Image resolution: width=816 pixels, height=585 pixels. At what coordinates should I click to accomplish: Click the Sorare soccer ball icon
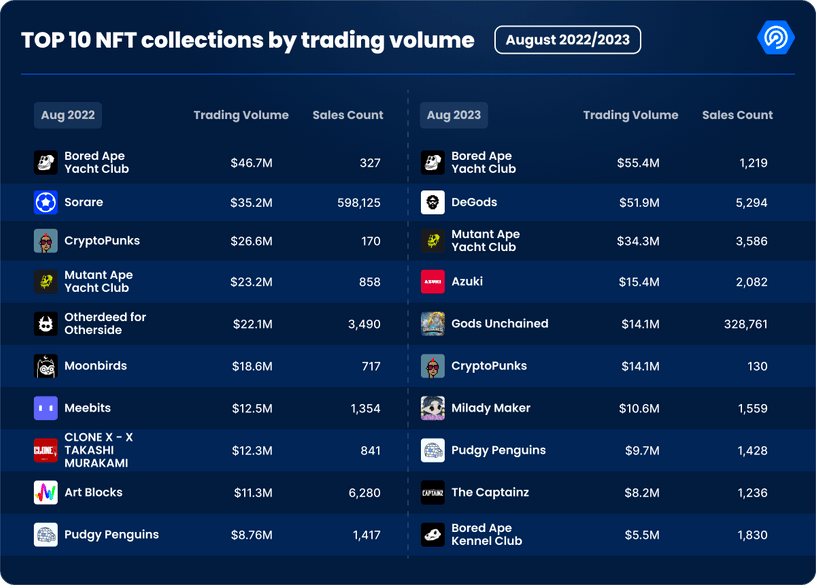pyautogui.click(x=46, y=202)
